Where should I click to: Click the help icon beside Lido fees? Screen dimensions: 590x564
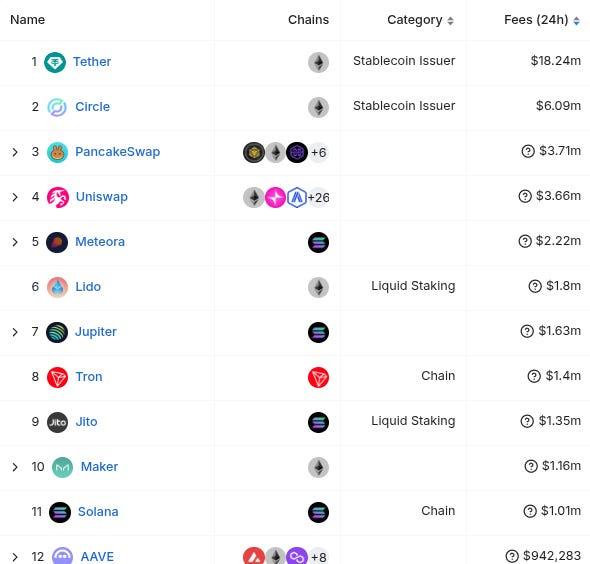pyautogui.click(x=535, y=286)
